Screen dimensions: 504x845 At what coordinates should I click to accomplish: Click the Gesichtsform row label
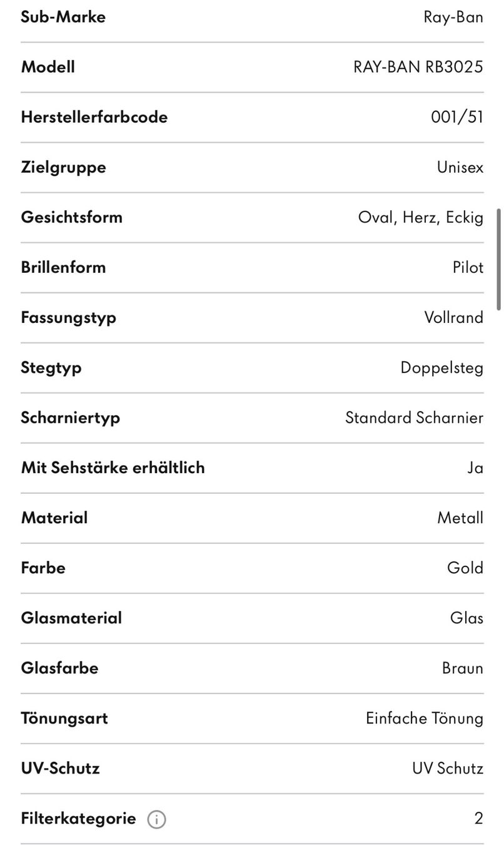pyautogui.click(x=71, y=217)
